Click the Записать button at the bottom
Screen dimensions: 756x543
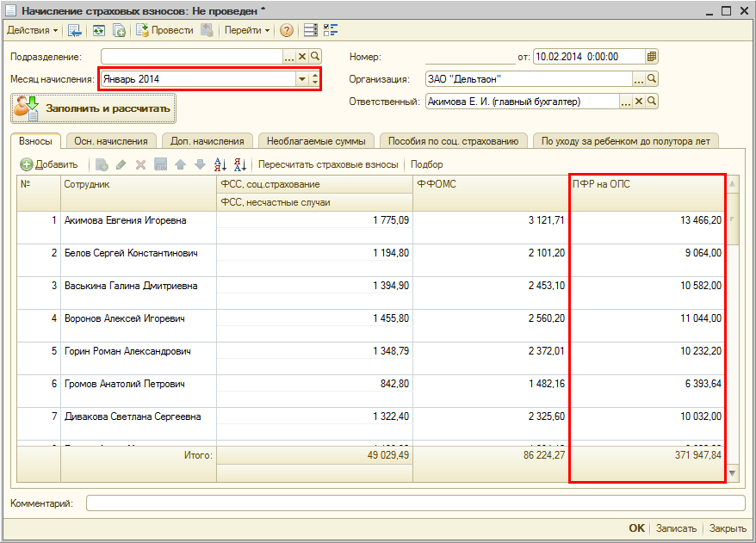(676, 528)
